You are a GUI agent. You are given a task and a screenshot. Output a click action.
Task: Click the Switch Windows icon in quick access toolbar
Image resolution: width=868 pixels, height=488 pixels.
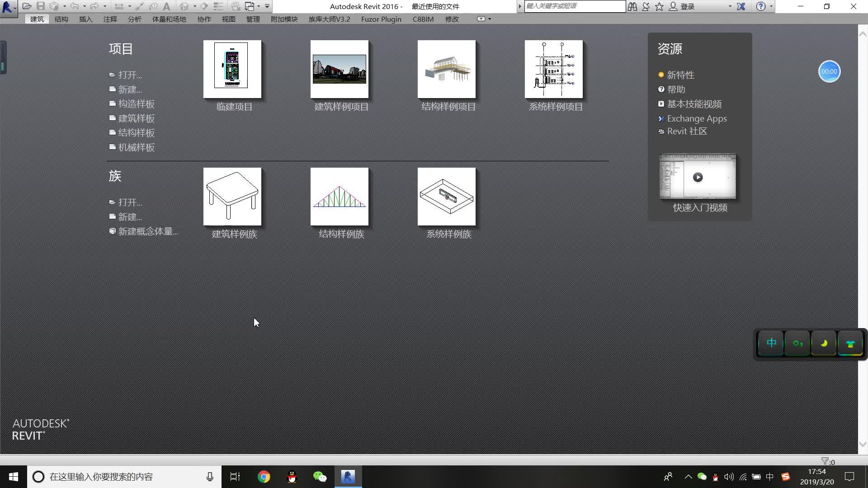point(250,6)
